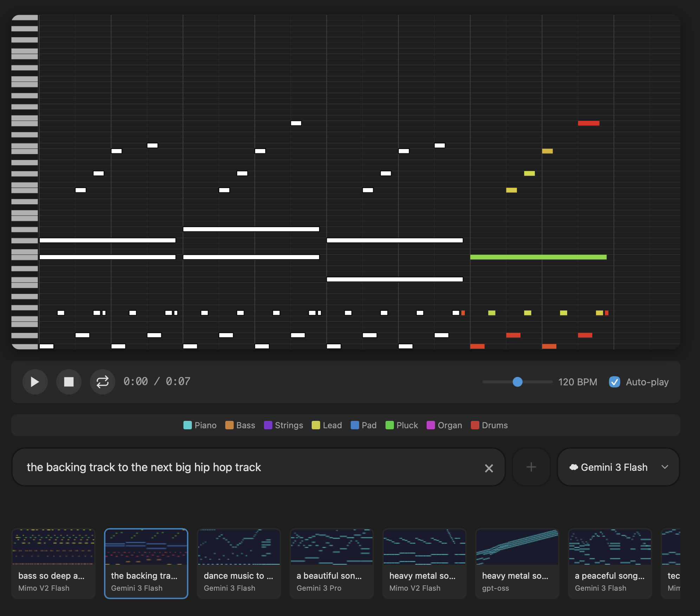Click the stop playback button

coord(69,382)
